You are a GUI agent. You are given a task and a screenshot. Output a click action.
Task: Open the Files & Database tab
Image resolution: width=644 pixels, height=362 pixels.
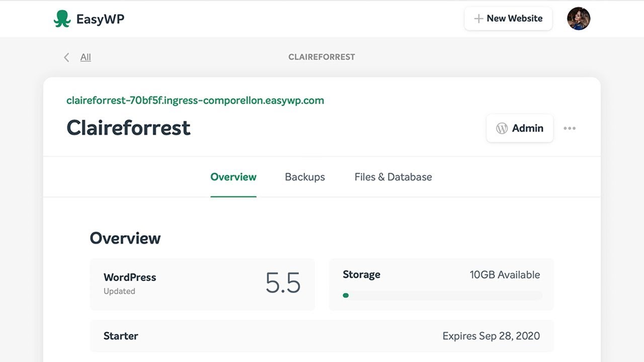tap(393, 177)
